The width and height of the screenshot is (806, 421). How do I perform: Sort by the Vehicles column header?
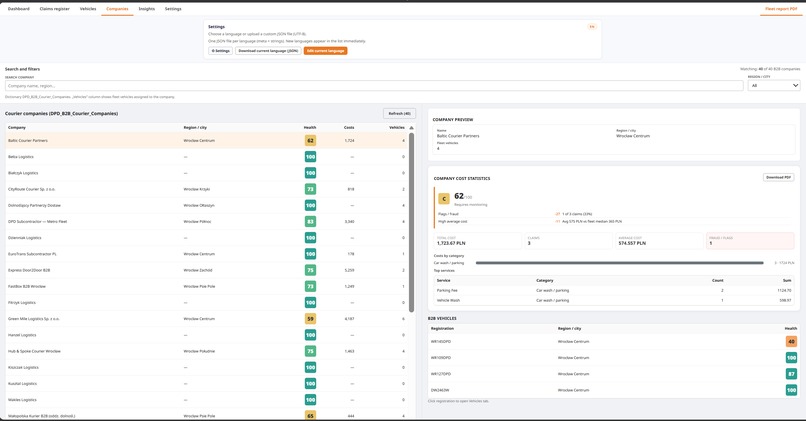[x=397, y=127]
